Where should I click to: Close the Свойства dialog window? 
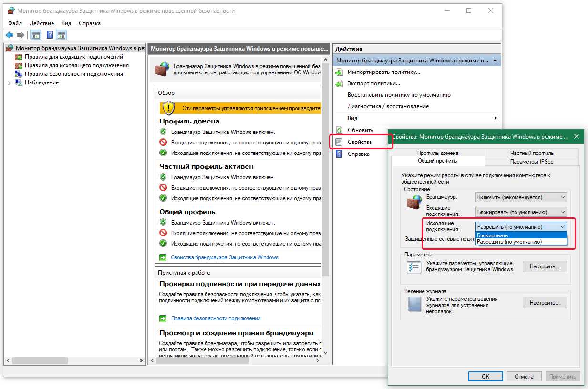coord(577,136)
